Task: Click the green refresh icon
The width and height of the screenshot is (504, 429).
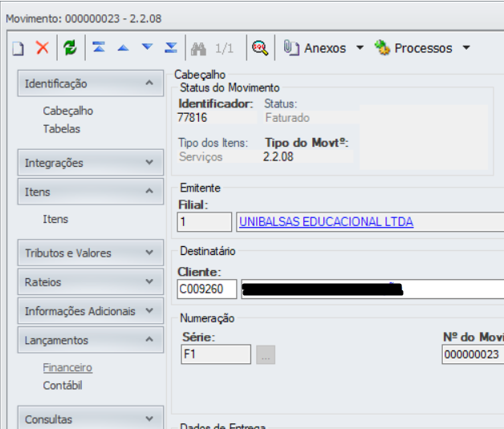Action: [x=71, y=48]
